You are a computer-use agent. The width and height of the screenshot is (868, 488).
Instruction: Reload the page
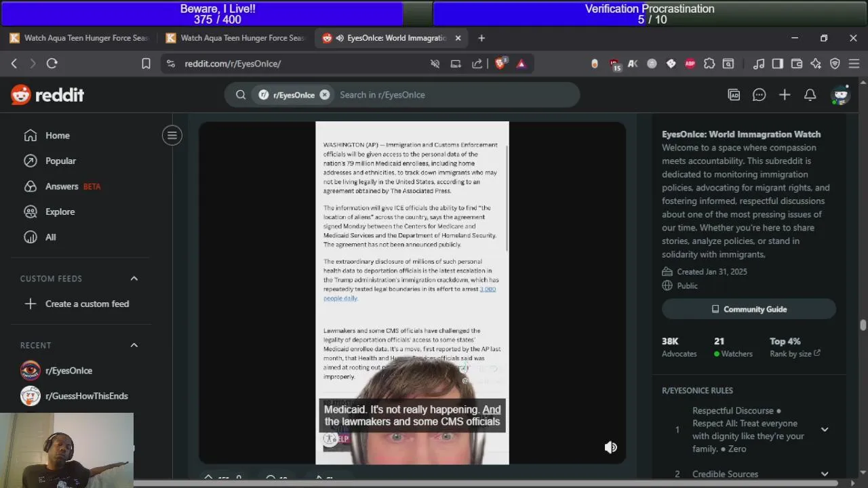pos(52,63)
